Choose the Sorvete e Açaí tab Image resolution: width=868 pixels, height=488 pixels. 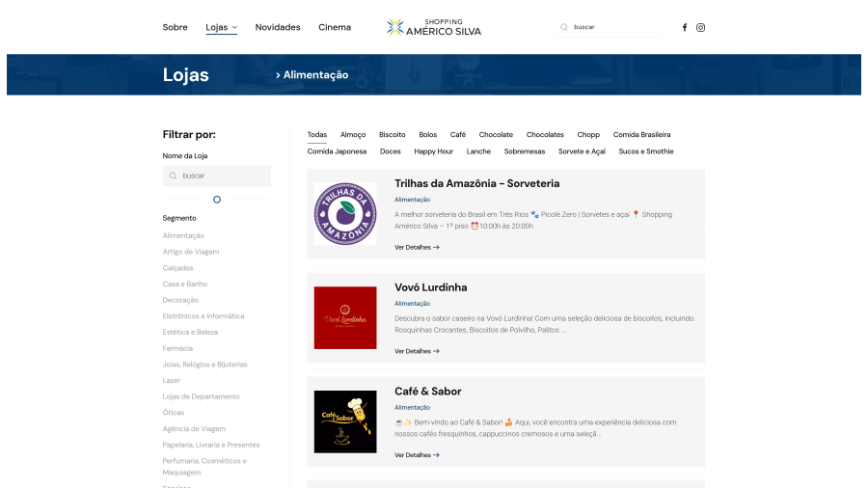582,151
